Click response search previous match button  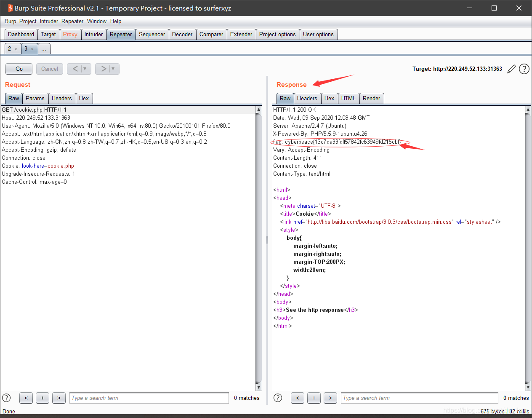pyautogui.click(x=298, y=398)
